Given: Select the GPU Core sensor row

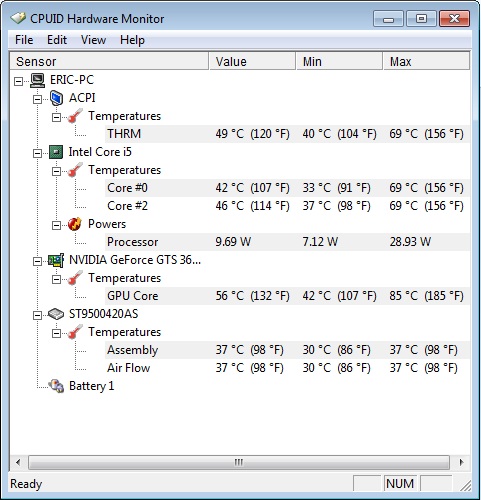Looking at the screenshot, I should pos(287,296).
